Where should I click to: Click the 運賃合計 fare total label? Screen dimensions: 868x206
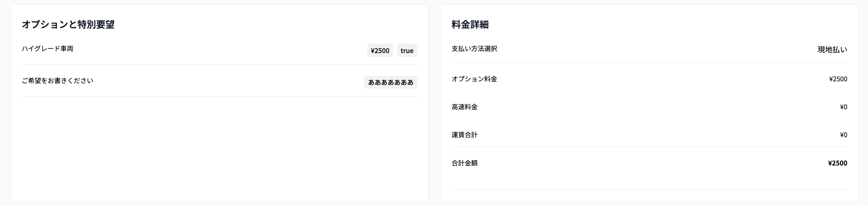(464, 135)
